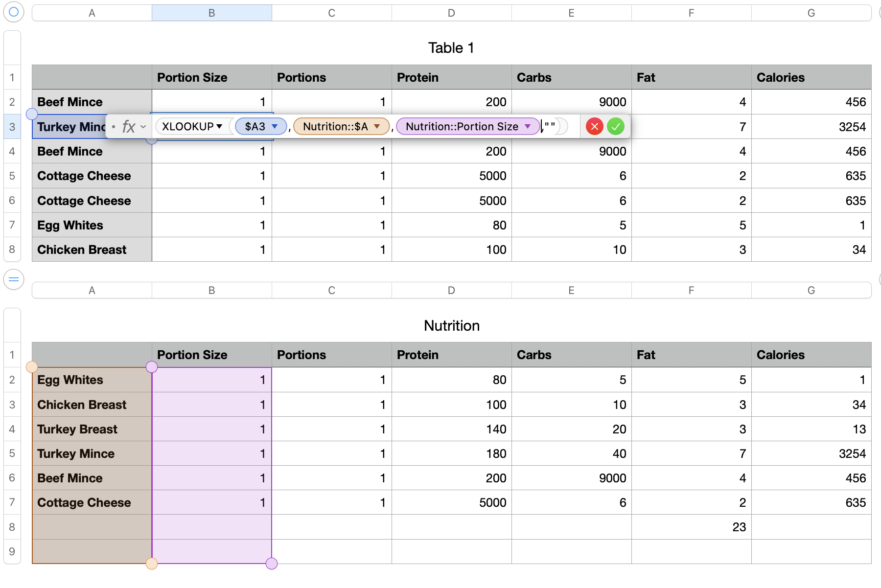Viewport: 881px width, 588px height.
Task: Select row 2 tab of Table 1
Action: [x=12, y=102]
